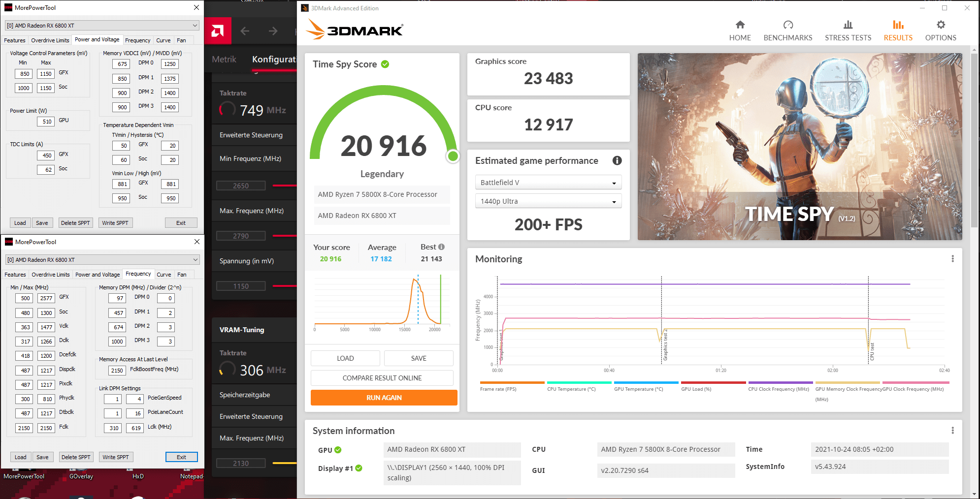
Task: Click the VRAM Max. Frequenz value box 2130
Action: [241, 464]
